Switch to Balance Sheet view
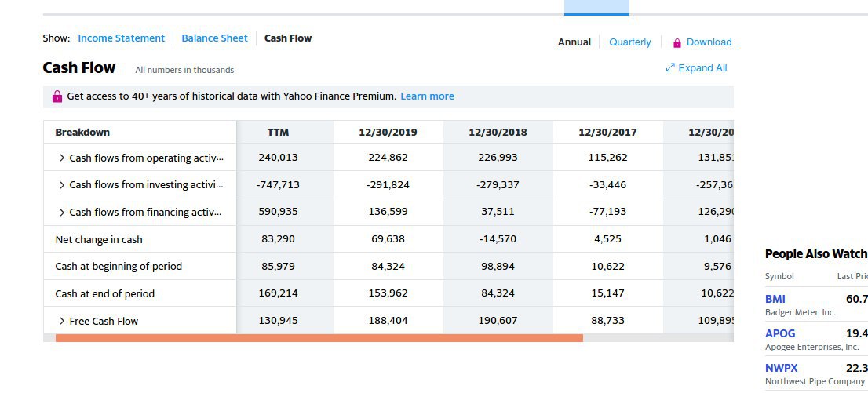The width and height of the screenshot is (868, 393). tap(215, 38)
